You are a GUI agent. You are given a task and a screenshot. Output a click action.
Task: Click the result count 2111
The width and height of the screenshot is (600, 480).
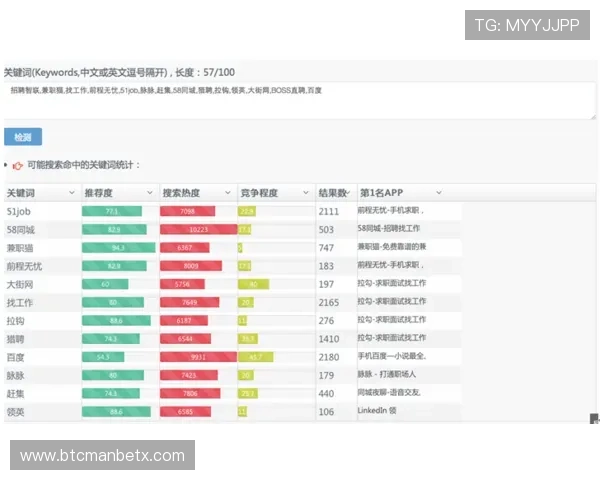click(x=329, y=211)
